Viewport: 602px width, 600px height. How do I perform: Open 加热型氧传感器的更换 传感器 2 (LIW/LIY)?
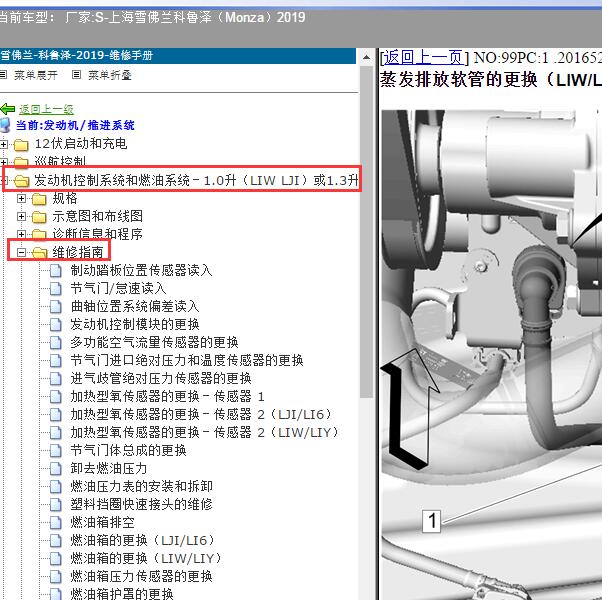tap(205, 432)
